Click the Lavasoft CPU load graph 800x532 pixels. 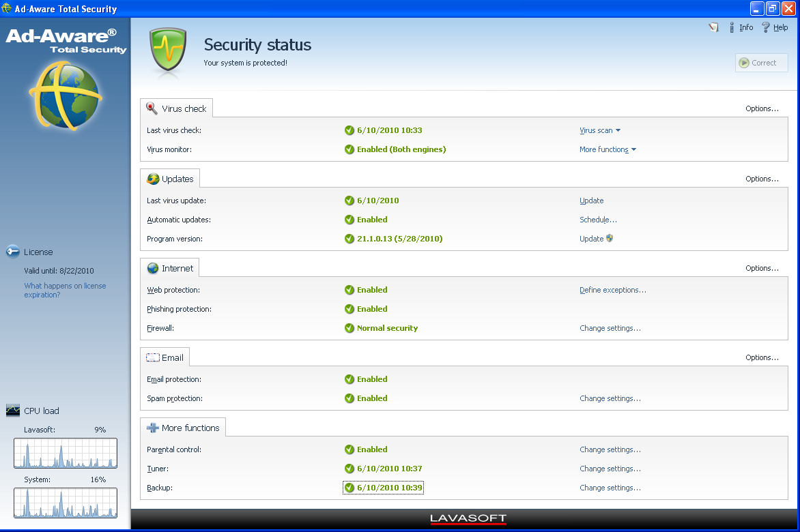click(66, 453)
